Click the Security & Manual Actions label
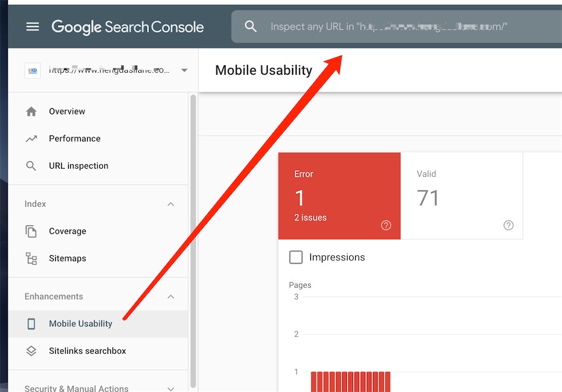The height and width of the screenshot is (392, 562). tap(76, 388)
